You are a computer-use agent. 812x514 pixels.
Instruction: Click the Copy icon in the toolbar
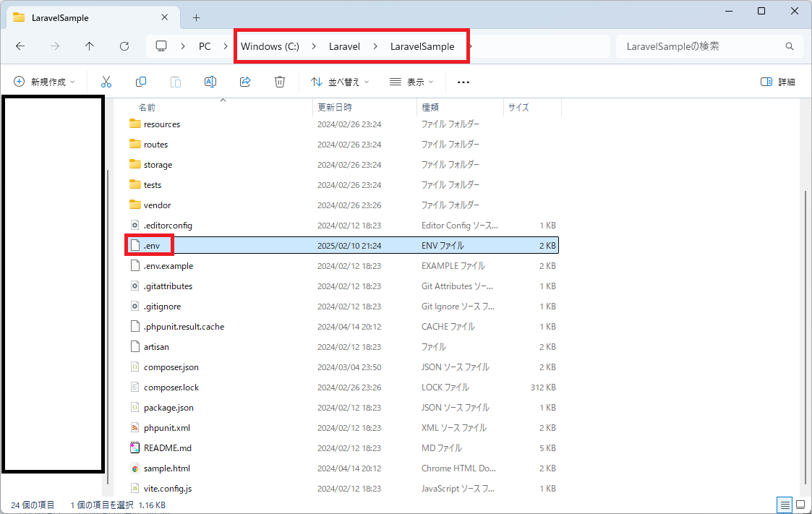tap(140, 81)
